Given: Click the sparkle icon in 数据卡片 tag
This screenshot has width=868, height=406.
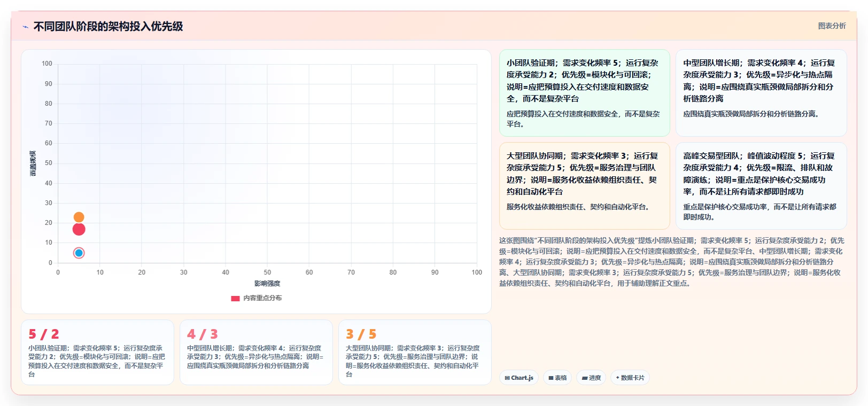Looking at the screenshot, I should (618, 378).
